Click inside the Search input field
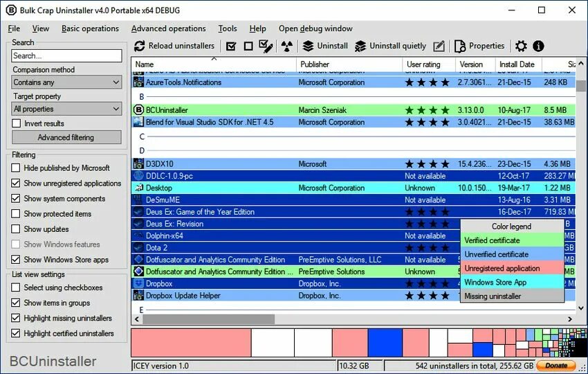The height and width of the screenshot is (374, 588). (x=66, y=55)
